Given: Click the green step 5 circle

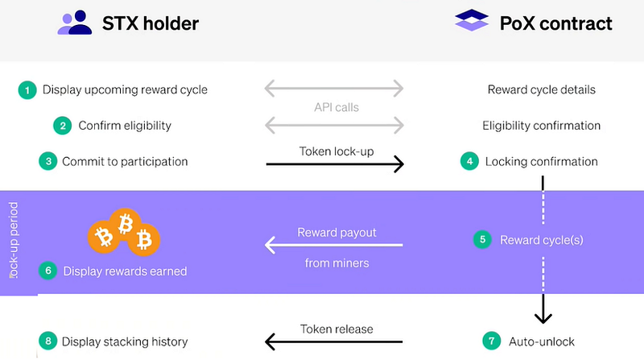Looking at the screenshot, I should coord(482,240).
